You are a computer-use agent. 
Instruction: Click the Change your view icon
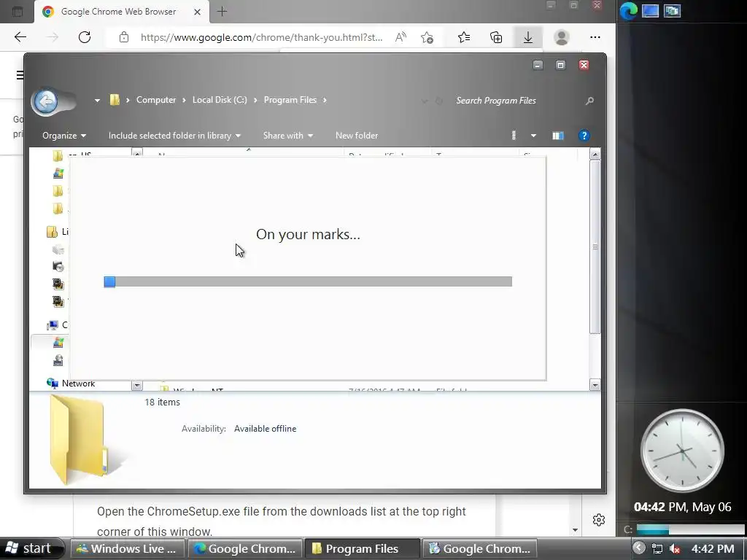[514, 136]
